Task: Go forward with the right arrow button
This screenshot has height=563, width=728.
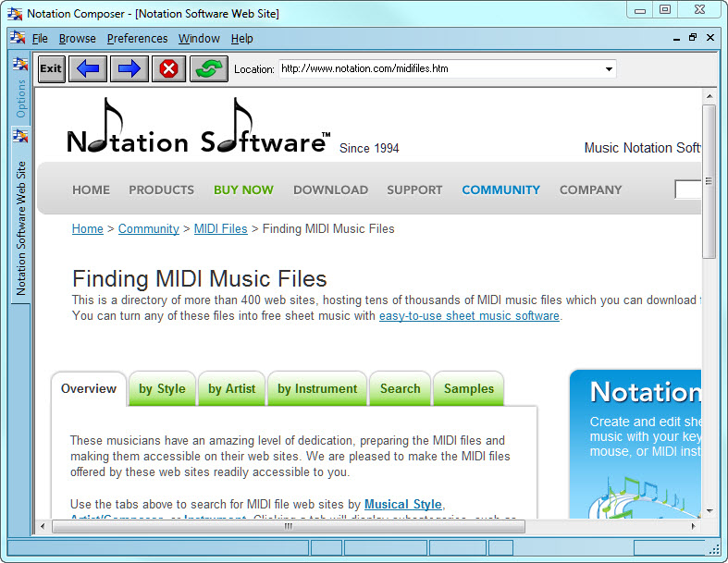Action: tap(130, 68)
